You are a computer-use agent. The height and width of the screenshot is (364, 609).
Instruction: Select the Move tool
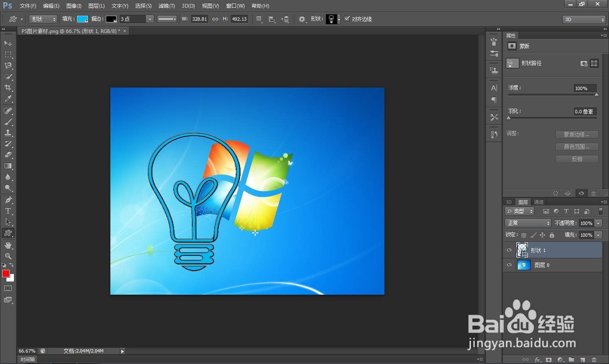(x=8, y=43)
